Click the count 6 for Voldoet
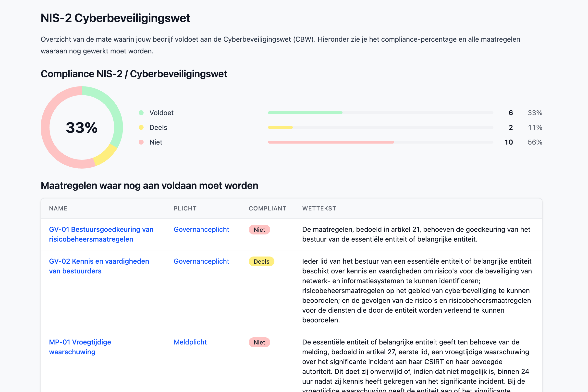 [x=511, y=113]
